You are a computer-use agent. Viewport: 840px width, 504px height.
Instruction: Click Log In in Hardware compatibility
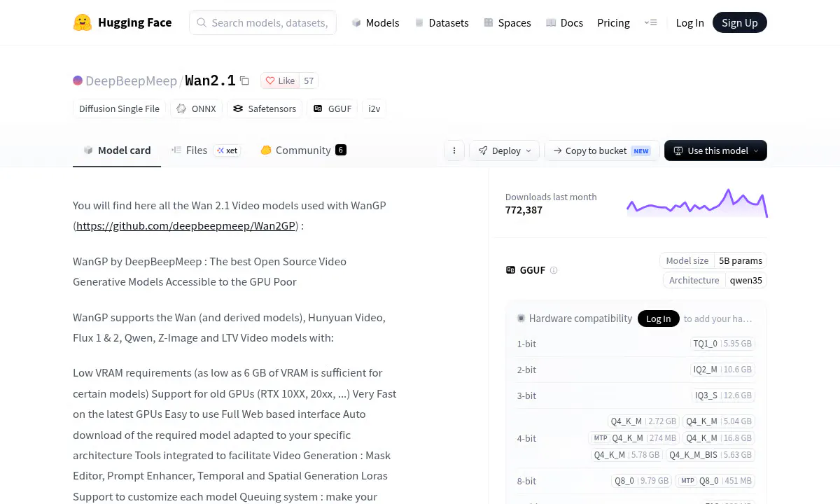click(x=658, y=318)
